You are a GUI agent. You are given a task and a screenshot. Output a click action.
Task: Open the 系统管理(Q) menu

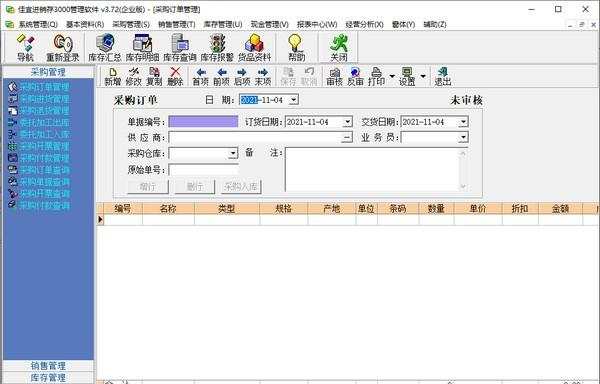(x=38, y=24)
